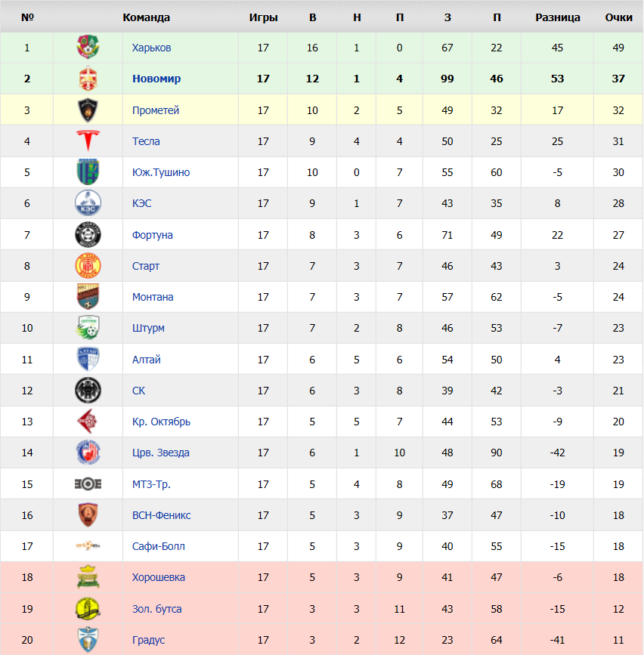
Task: Click the Зол. бутса yellow emblem
Action: pyautogui.click(x=88, y=608)
